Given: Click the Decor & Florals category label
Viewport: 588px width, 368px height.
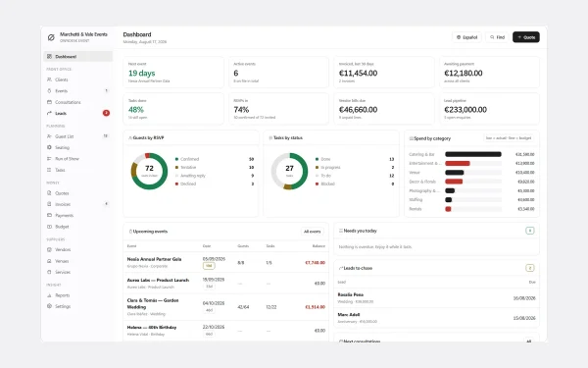Looking at the screenshot, I should [422, 182].
